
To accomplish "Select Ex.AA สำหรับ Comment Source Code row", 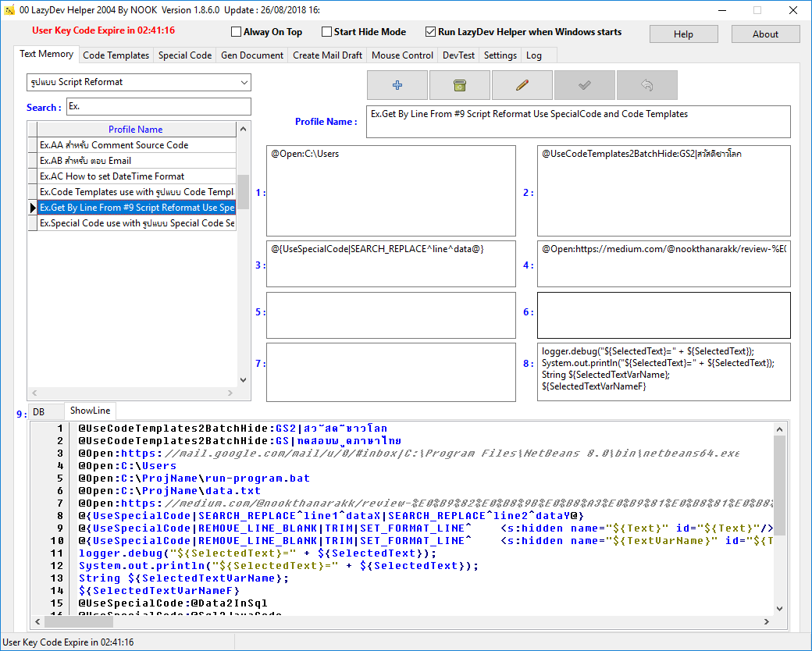I will 137,145.
